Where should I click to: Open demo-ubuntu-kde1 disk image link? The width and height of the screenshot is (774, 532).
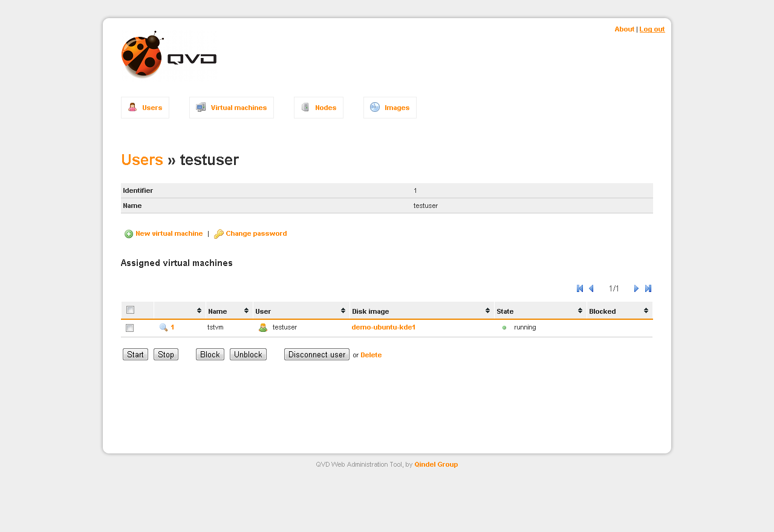tap(383, 327)
